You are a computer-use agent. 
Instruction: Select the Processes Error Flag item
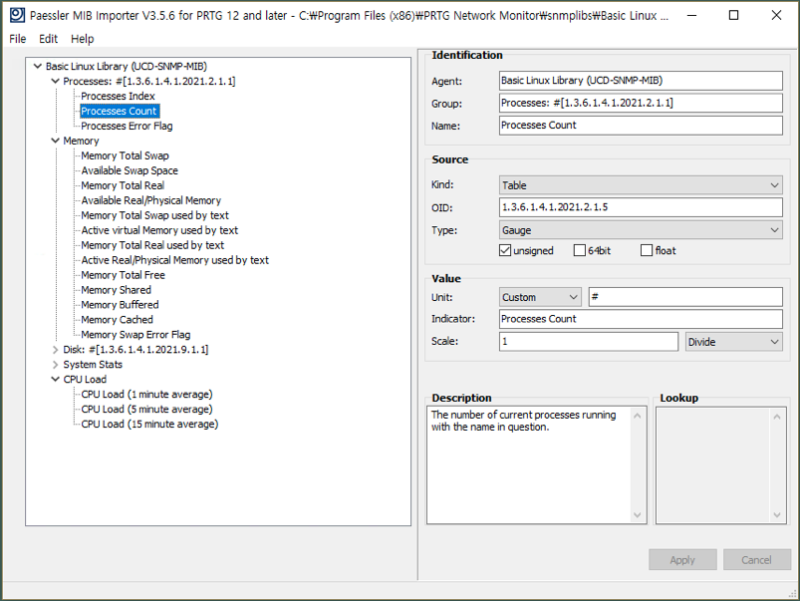click(x=126, y=125)
